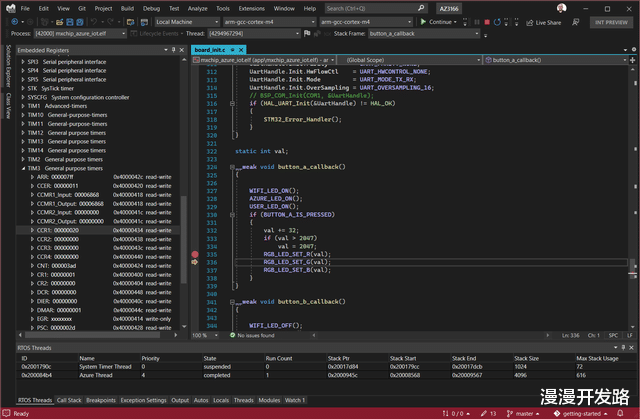Collapse the button_a_callback function fold marker
The height and width of the screenshot is (419, 640).
(x=232, y=167)
